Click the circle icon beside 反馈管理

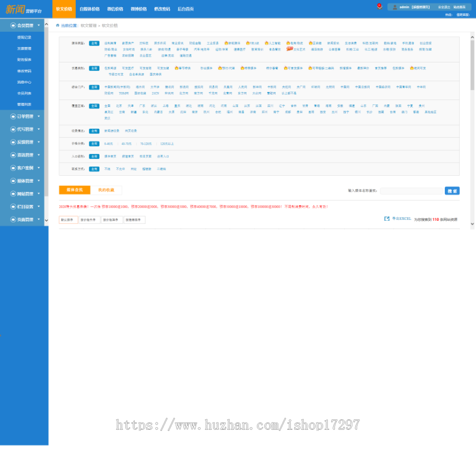13,142
